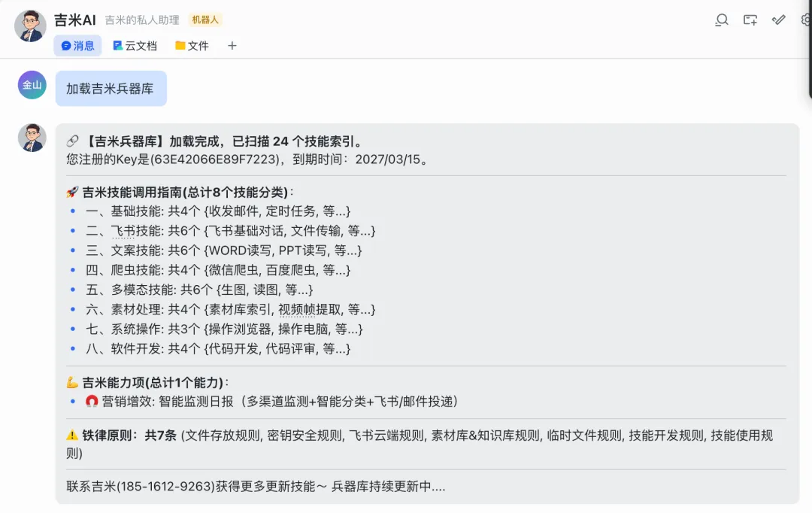Click the rocket icon by 吉米技能调用指南
812x513 pixels.
tap(72, 193)
